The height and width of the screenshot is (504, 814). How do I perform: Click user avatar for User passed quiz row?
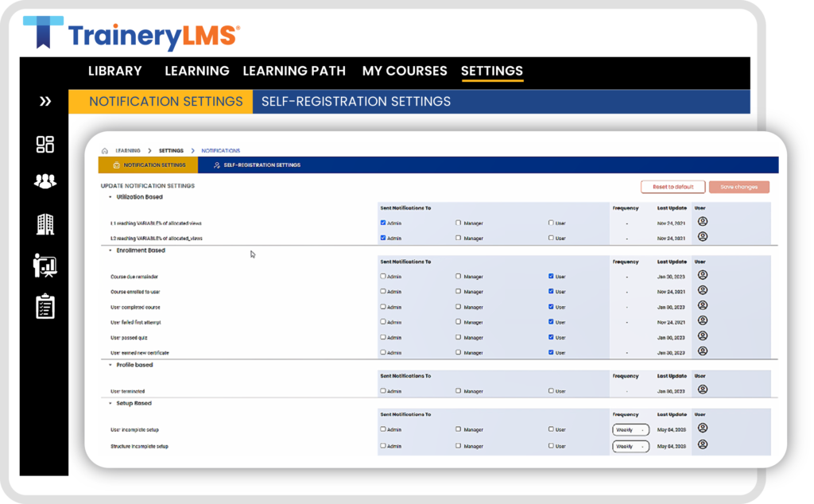point(703,335)
